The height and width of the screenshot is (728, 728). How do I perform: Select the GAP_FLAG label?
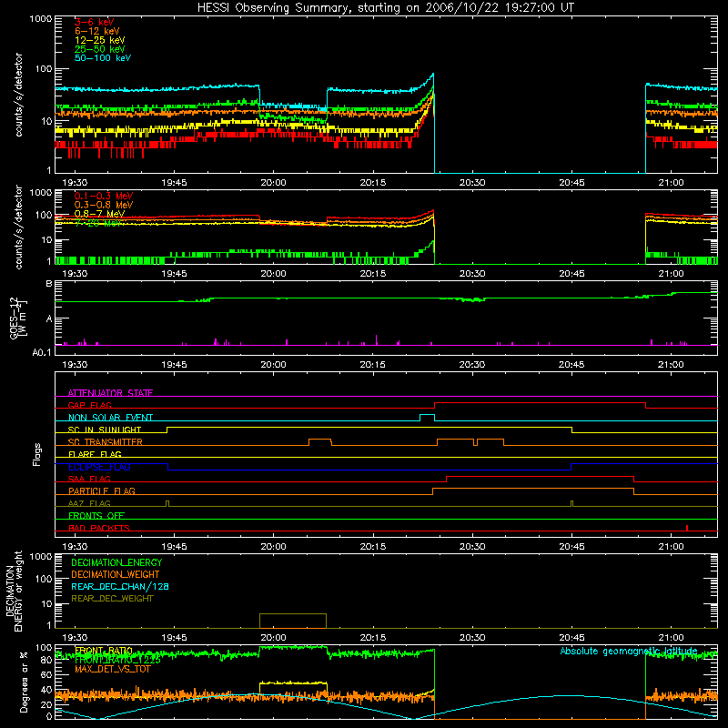coord(89,405)
